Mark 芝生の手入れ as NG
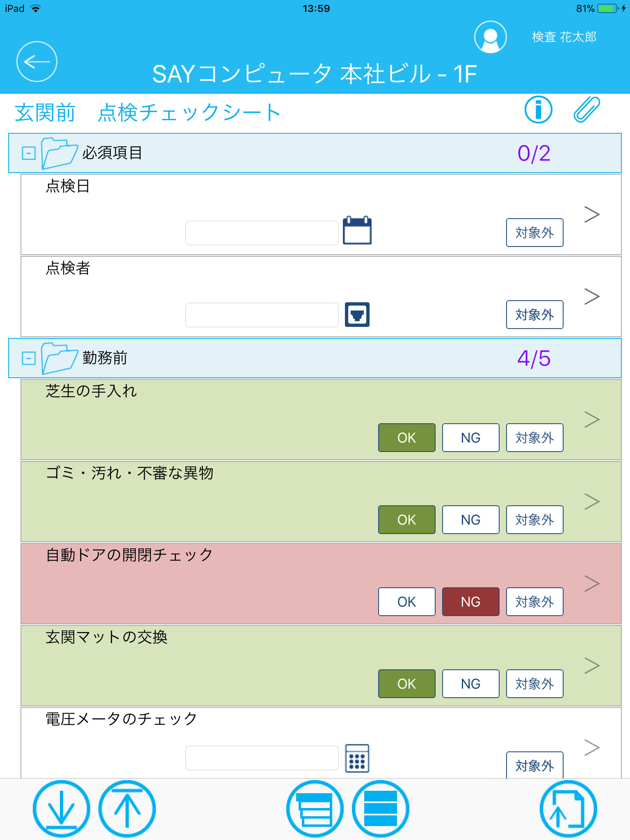 pos(470,438)
